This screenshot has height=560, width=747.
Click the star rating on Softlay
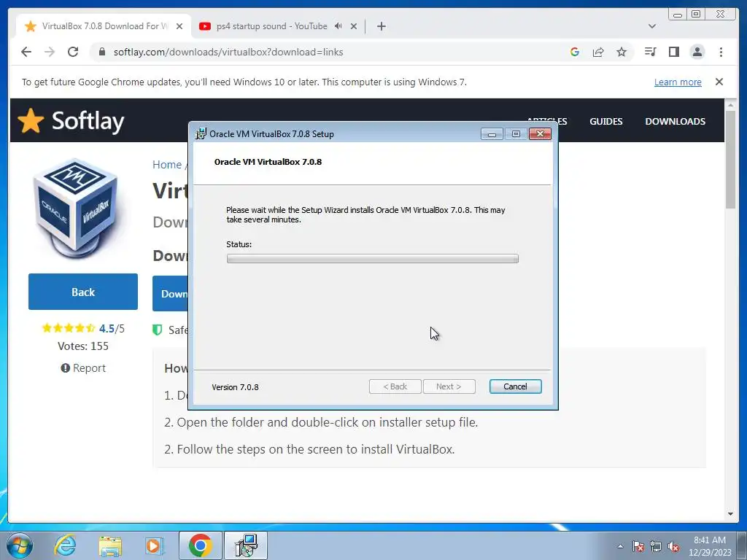click(x=68, y=328)
